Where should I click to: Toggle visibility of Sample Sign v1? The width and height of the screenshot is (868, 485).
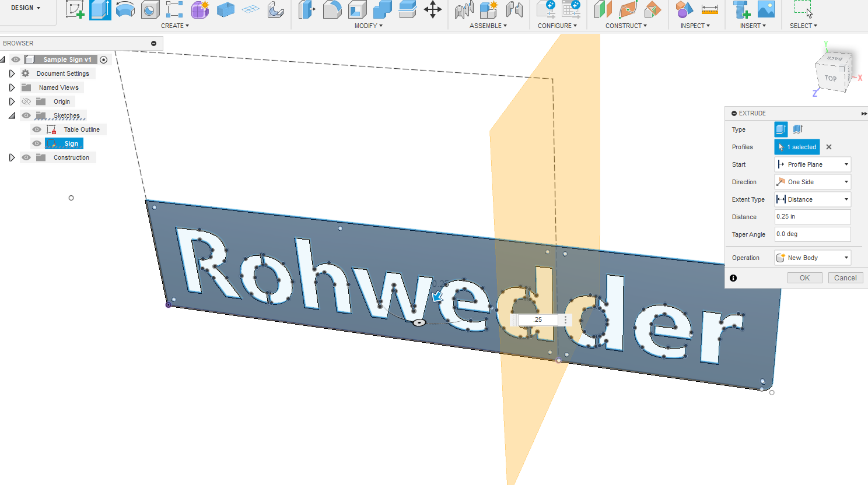click(16, 59)
